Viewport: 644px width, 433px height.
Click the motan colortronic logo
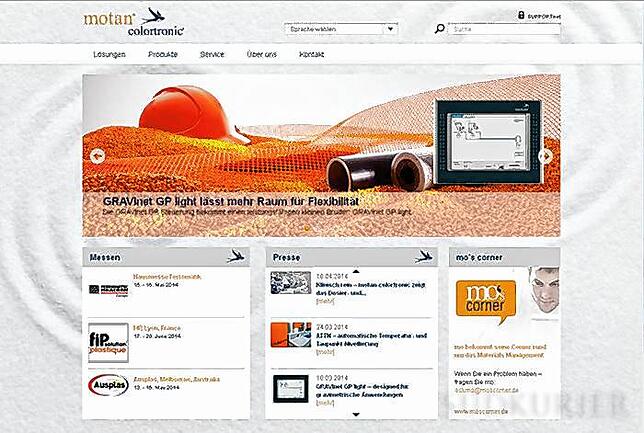coord(133,21)
